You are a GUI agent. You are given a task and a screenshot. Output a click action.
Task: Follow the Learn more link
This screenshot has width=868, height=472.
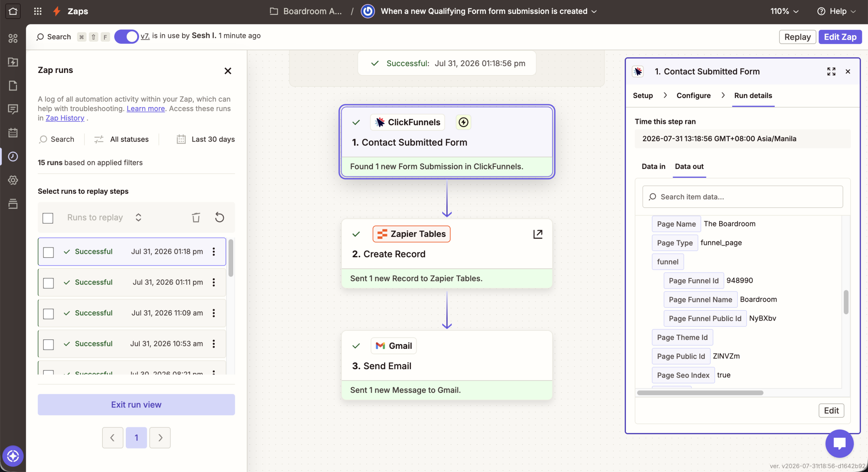click(146, 109)
